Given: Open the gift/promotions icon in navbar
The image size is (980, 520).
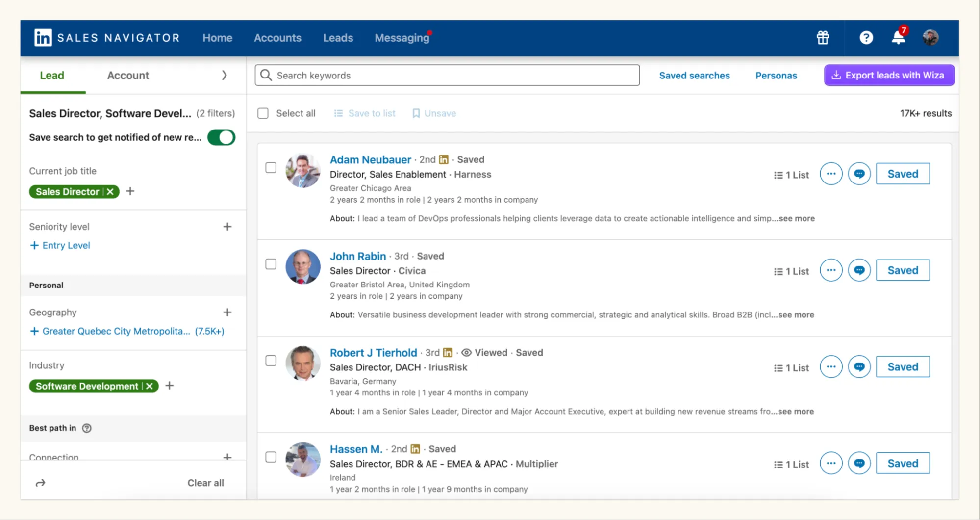Looking at the screenshot, I should [822, 38].
